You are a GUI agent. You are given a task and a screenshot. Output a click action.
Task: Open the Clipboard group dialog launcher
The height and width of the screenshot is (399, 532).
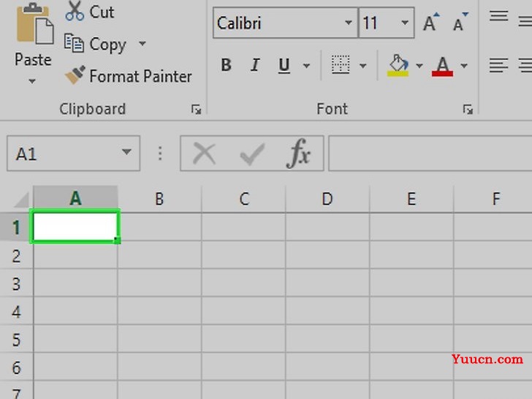click(196, 110)
